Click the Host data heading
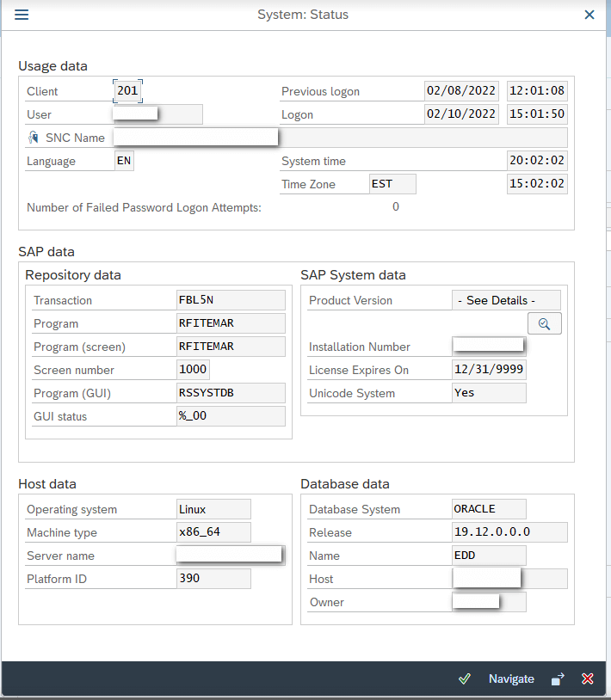 (x=47, y=484)
